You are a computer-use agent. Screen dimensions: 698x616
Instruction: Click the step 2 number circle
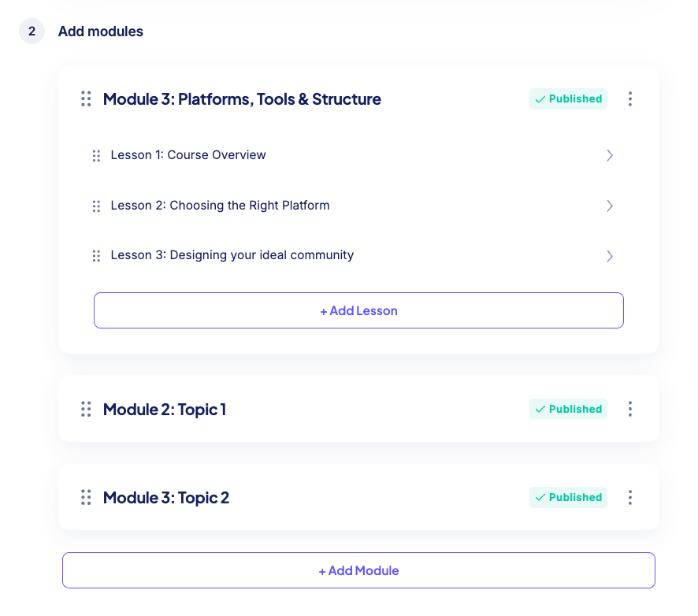click(31, 32)
